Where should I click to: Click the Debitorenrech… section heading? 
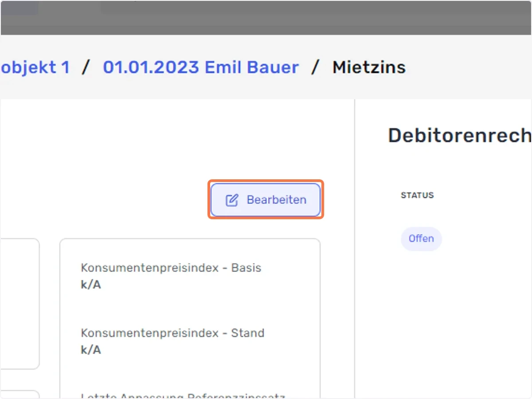click(460, 136)
